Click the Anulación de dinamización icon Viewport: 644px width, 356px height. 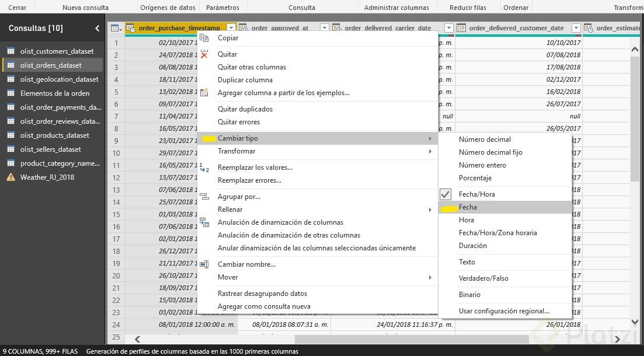pos(204,222)
